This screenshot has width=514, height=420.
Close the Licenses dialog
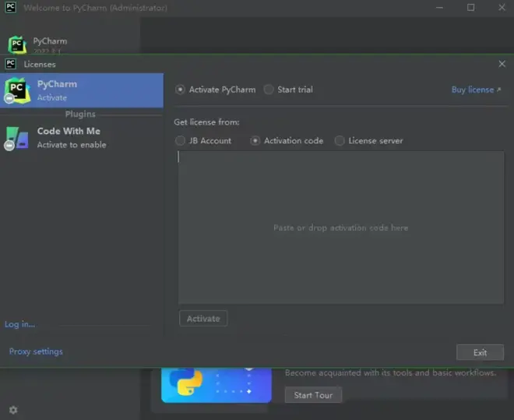502,64
